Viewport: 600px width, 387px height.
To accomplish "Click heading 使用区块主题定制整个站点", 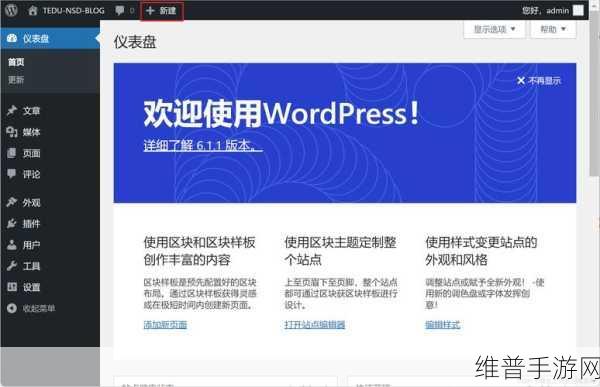I will 340,251.
